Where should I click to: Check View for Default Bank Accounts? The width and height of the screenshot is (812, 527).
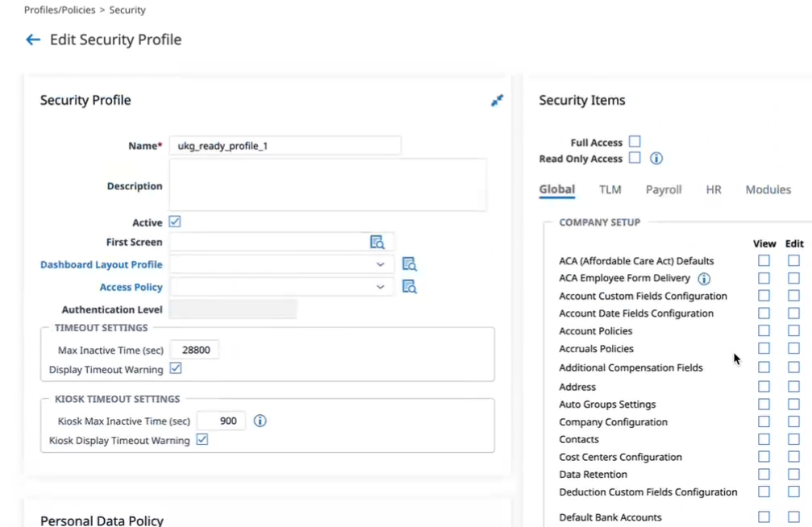tap(764, 517)
